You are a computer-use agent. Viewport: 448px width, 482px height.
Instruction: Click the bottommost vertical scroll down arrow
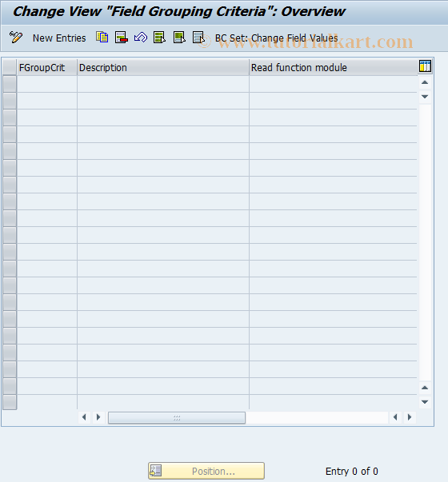click(x=425, y=402)
